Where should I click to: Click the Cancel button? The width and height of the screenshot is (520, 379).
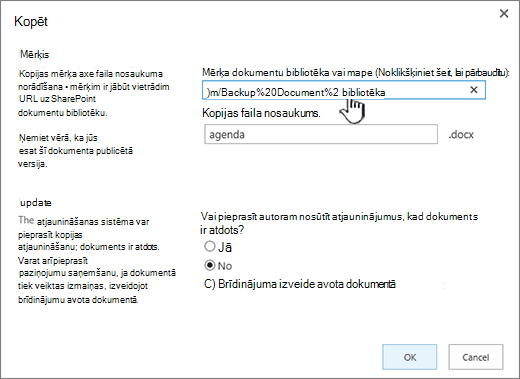pos(476,357)
